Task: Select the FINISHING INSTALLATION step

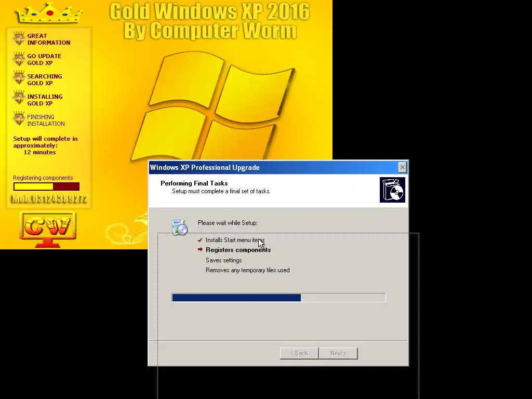Action: pos(46,120)
